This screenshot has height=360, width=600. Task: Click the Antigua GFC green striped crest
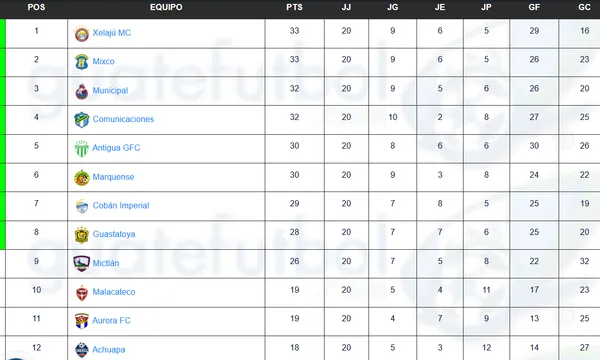(x=82, y=148)
